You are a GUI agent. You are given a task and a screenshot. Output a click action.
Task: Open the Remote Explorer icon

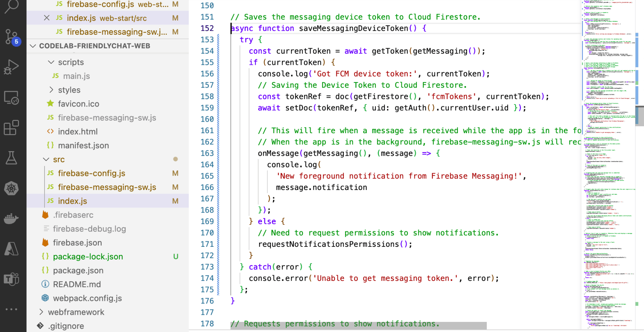[x=11, y=98]
